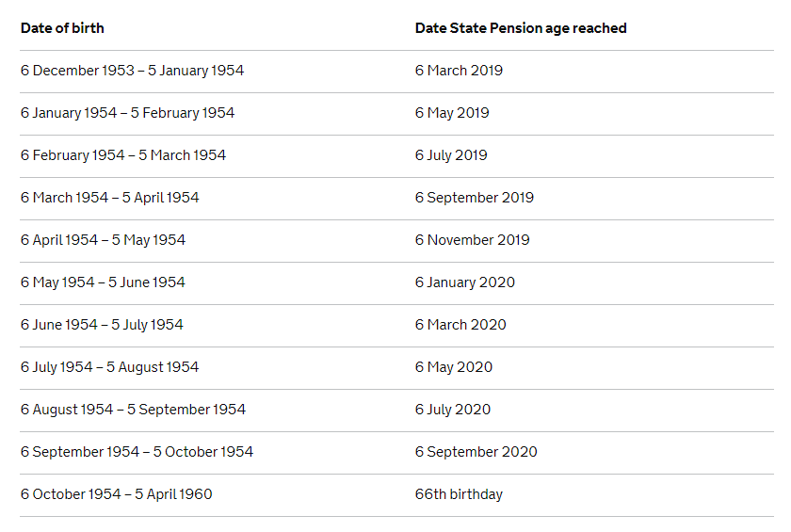Screen dimensions: 791x532
Task: Select the '6 July 1954 – 5 August 1954' cell
Action: click(x=109, y=367)
